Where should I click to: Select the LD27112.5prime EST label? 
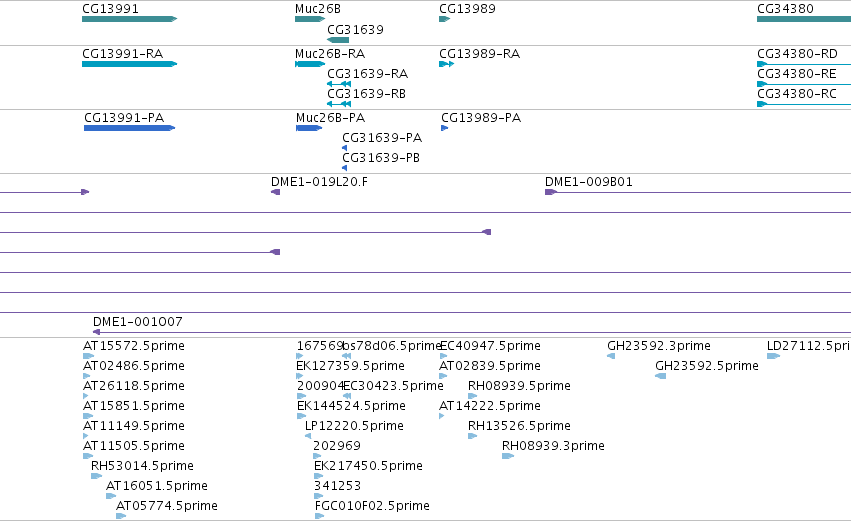click(x=809, y=346)
